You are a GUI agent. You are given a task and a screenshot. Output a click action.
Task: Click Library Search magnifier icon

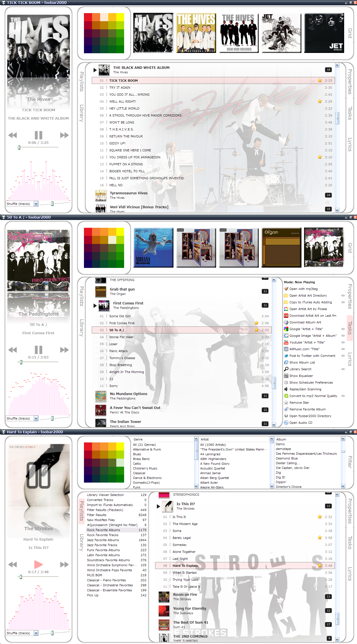point(286,369)
